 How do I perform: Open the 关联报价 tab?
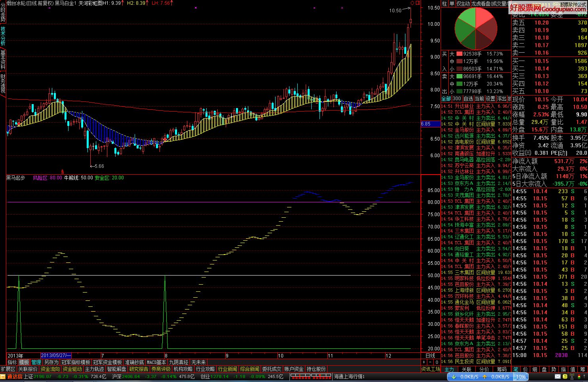[28, 369]
